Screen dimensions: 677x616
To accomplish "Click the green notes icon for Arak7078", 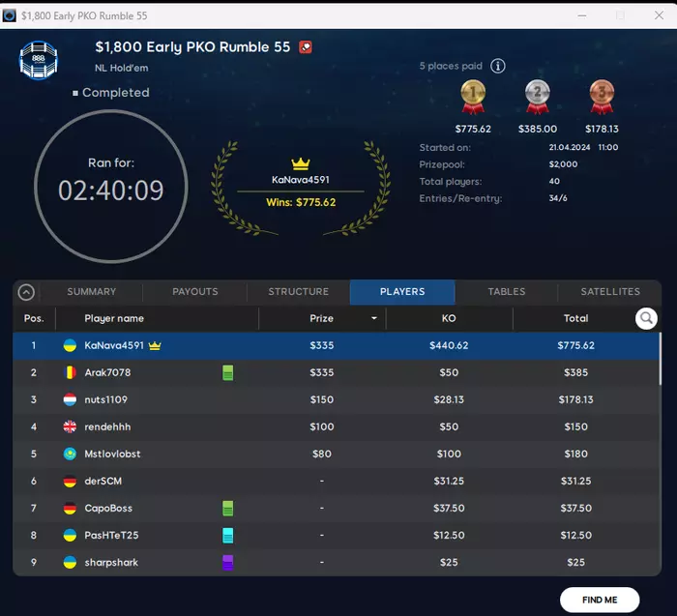I will [228, 372].
